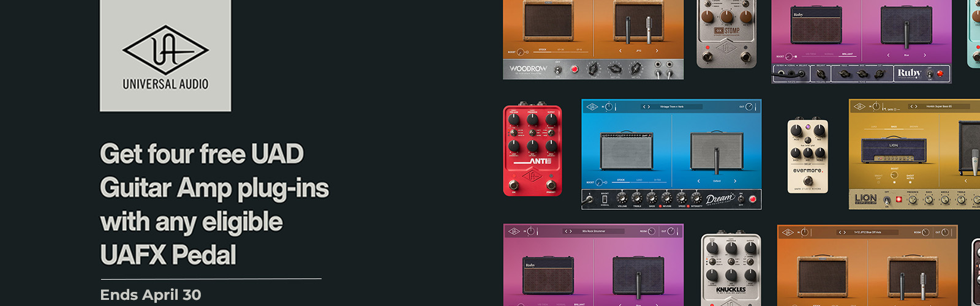Click the Dream amp volume knob
Screen dimensions: 980x306
point(622,198)
